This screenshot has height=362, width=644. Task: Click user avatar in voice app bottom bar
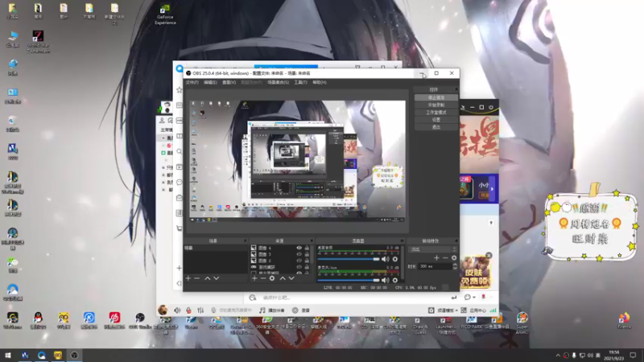(163, 310)
